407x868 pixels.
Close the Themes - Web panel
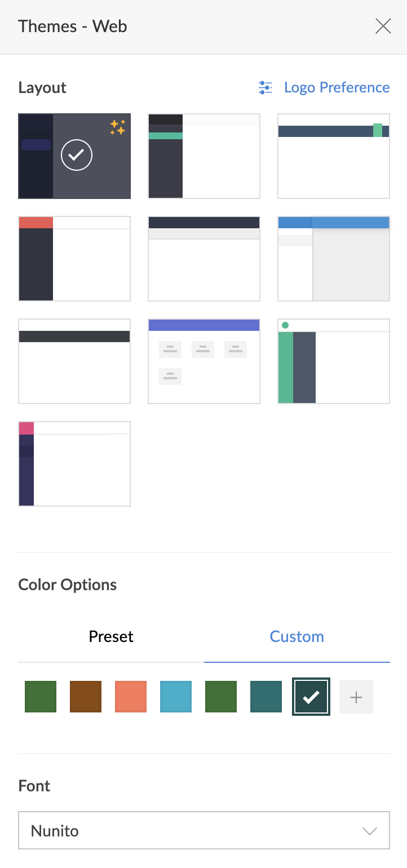[x=383, y=26]
